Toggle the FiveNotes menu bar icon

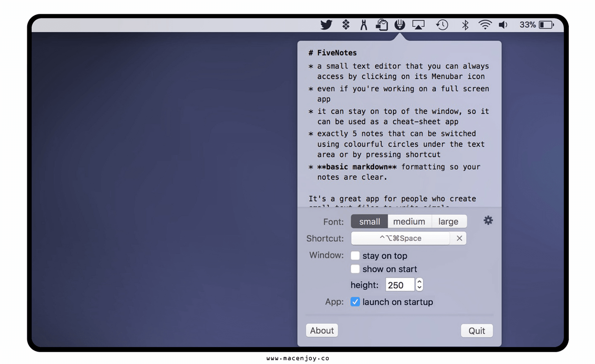point(400,25)
